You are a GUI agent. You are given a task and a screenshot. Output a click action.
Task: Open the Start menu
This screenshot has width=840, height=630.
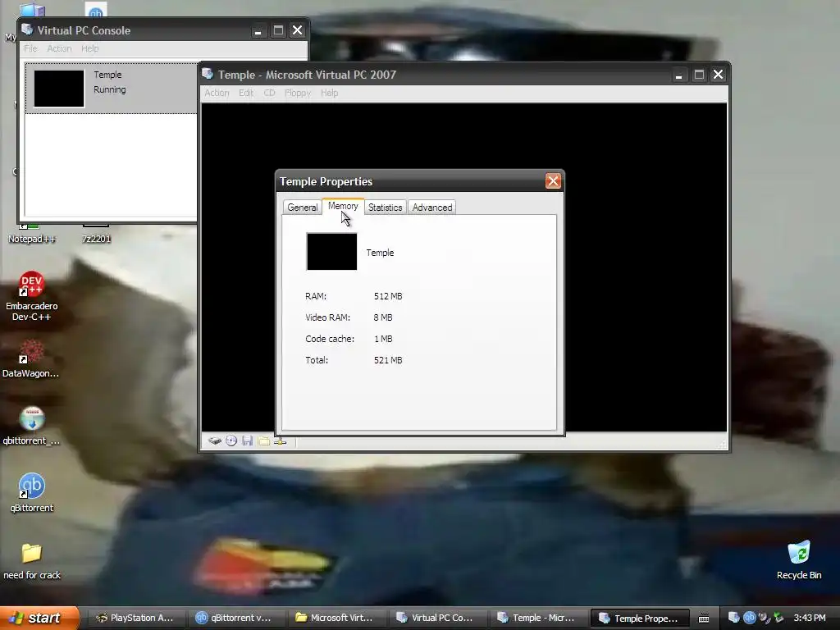coord(39,618)
